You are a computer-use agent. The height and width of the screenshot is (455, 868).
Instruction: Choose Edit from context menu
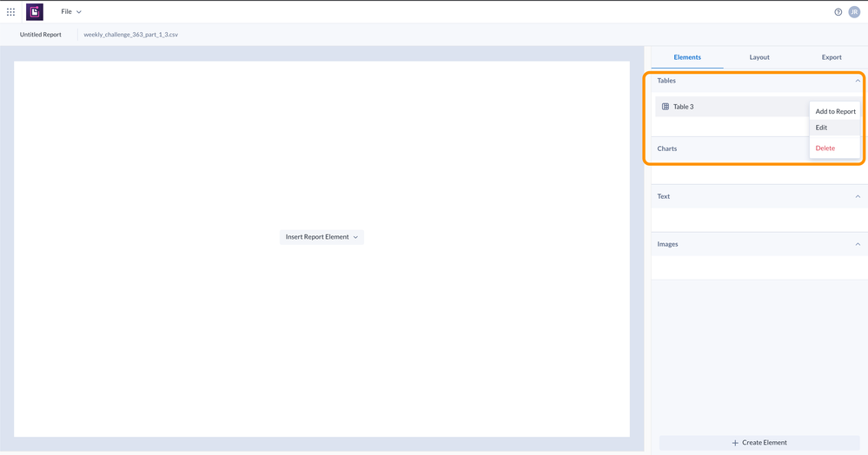point(835,128)
